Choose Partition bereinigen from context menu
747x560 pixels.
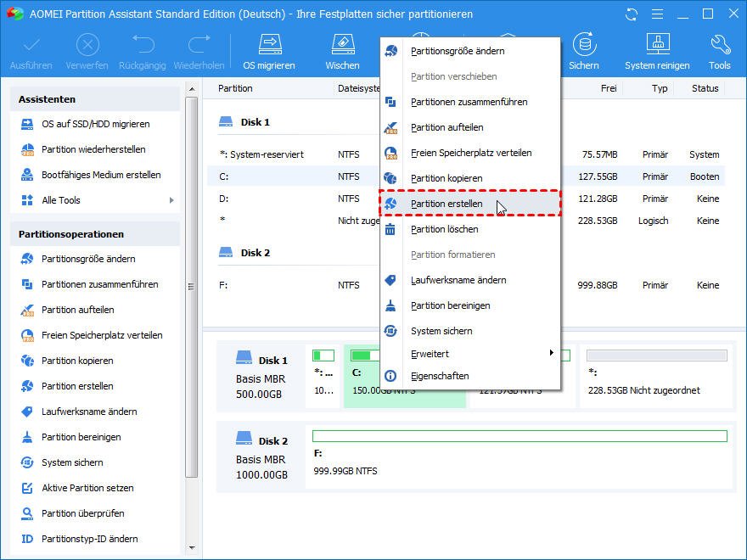(469, 305)
